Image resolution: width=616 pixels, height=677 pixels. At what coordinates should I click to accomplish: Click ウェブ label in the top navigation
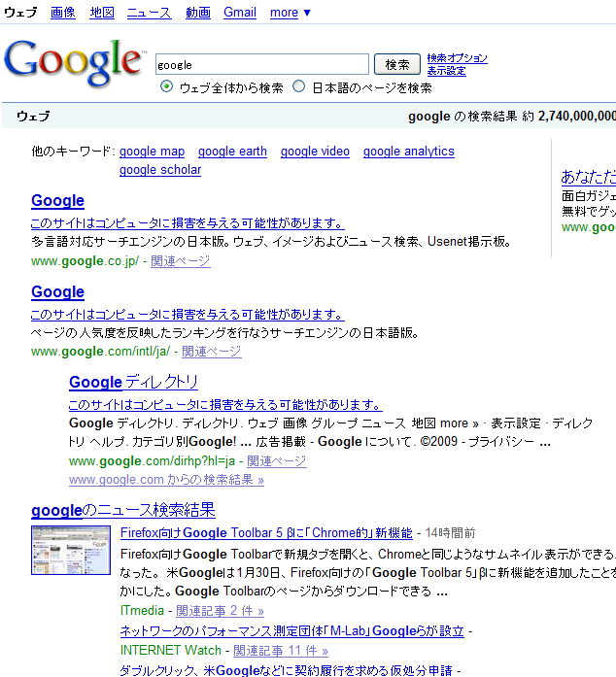20,13
